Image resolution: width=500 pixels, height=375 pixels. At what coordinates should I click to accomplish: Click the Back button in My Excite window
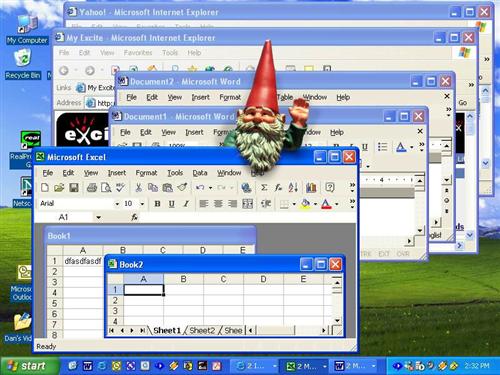[x=64, y=70]
